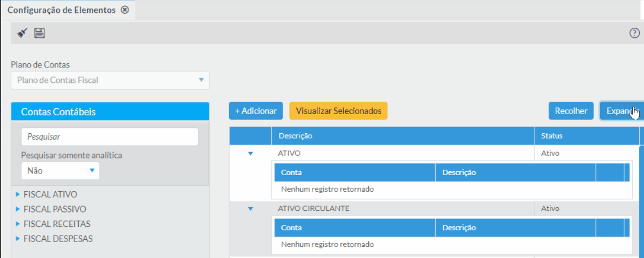This screenshot has height=258, width=644.
Task: Click the Pesquisar search field
Action: (x=110, y=136)
